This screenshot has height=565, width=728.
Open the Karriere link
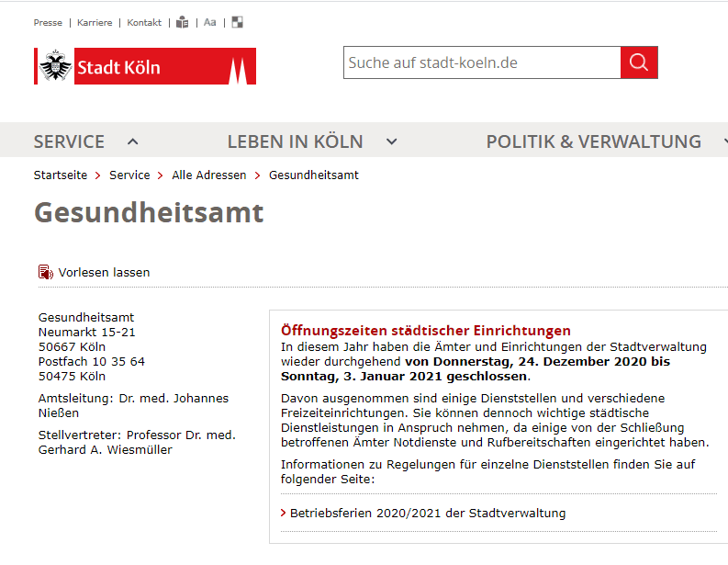(x=95, y=22)
